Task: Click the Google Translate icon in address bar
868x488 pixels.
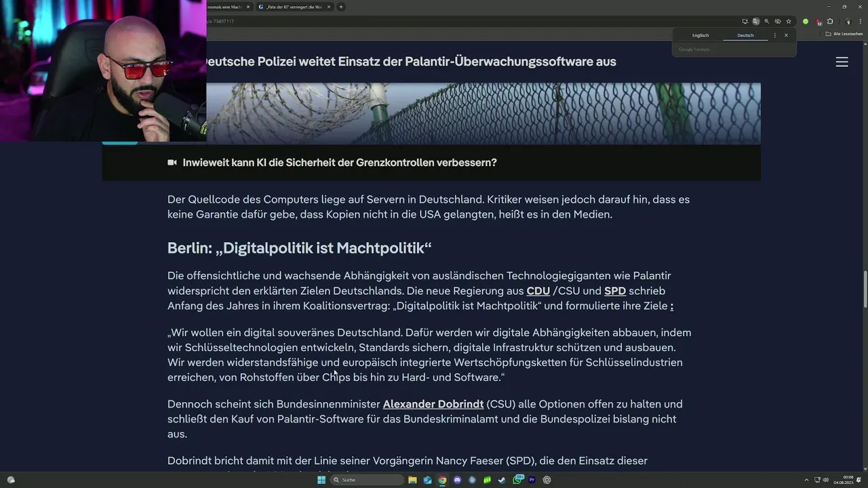Action: (756, 21)
